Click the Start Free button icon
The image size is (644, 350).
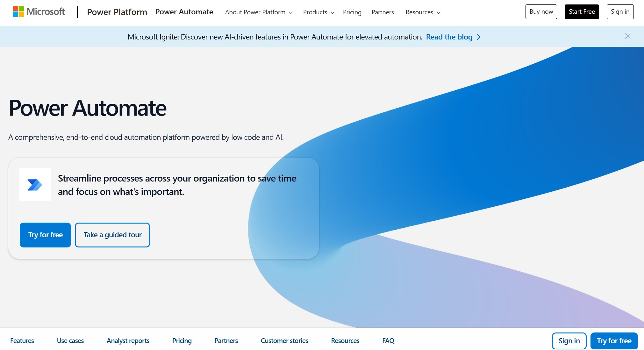pos(582,12)
